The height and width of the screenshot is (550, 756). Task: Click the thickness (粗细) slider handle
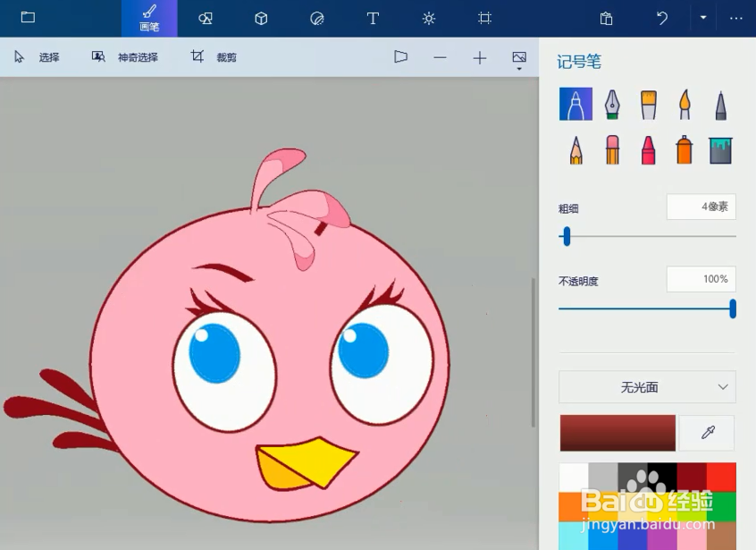click(567, 236)
